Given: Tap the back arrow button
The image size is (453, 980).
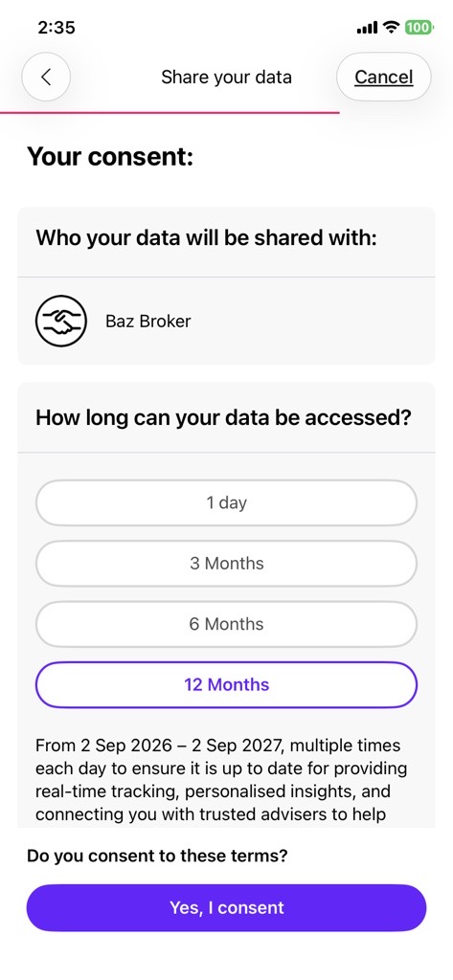Looking at the screenshot, I should (x=46, y=77).
